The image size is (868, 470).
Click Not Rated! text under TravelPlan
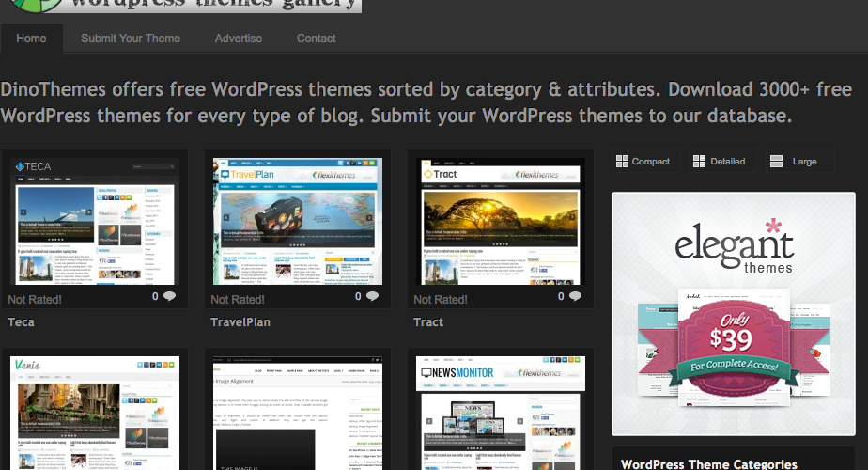238,300
